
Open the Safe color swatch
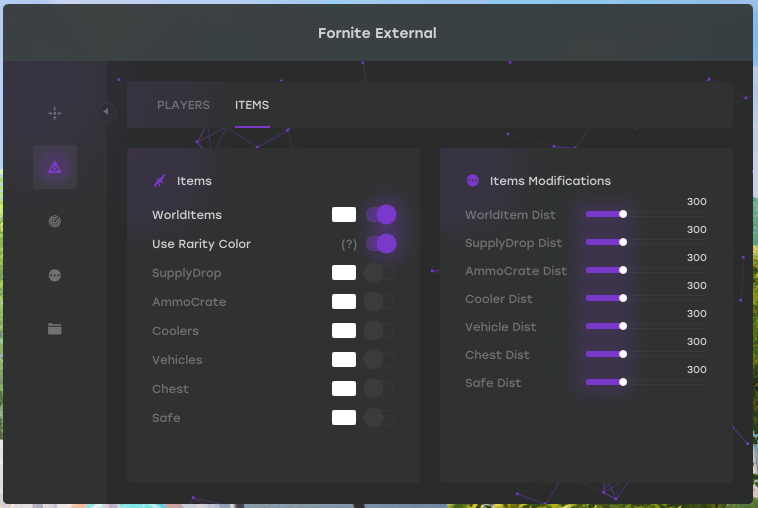point(344,418)
